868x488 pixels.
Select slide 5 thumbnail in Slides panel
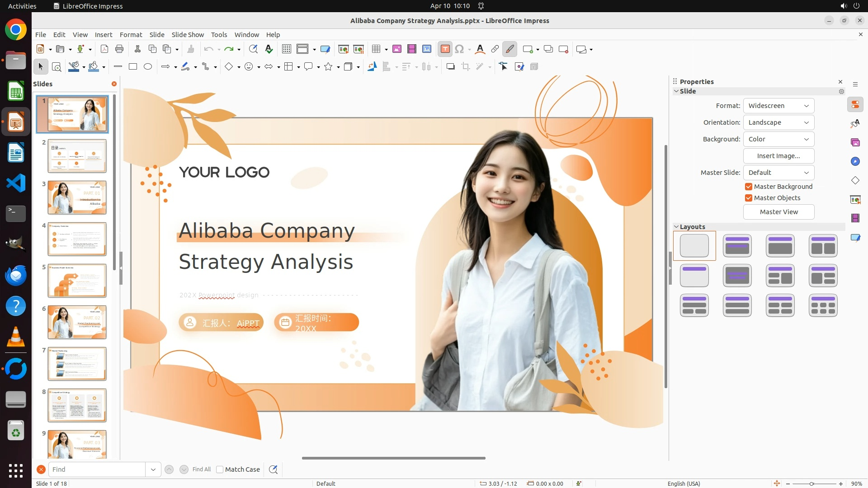click(77, 281)
